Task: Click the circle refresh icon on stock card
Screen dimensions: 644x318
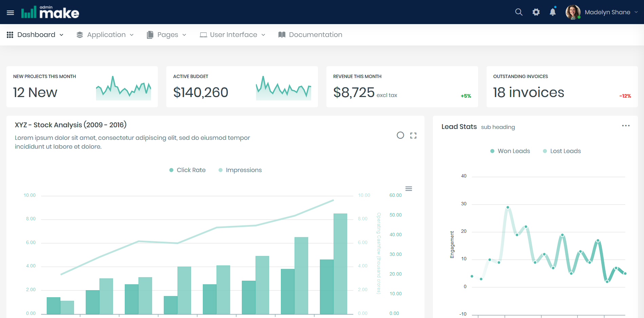Action: (400, 135)
